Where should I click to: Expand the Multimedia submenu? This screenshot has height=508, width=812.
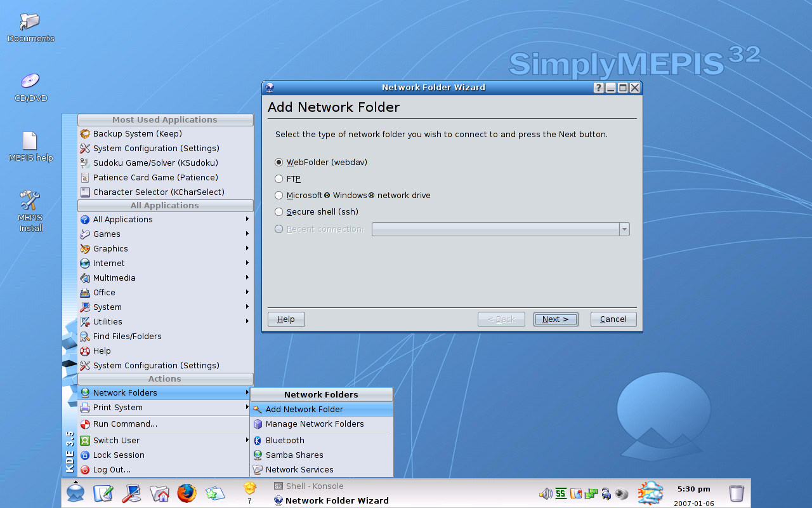coord(165,278)
